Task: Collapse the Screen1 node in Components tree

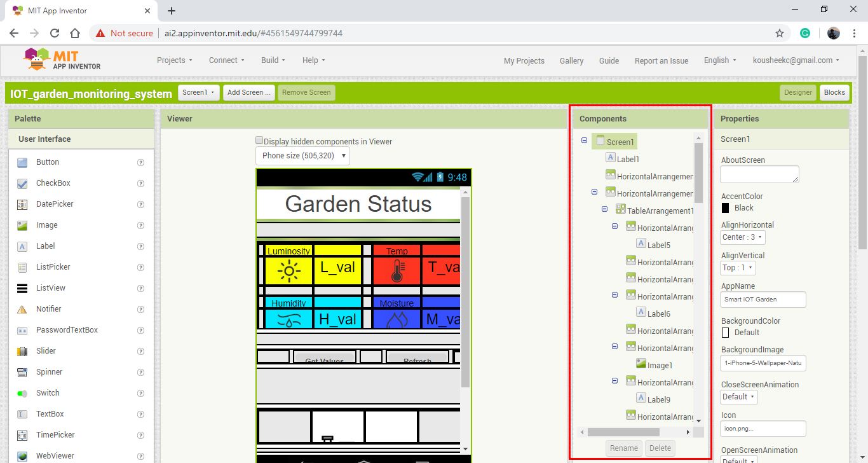Action: click(584, 141)
